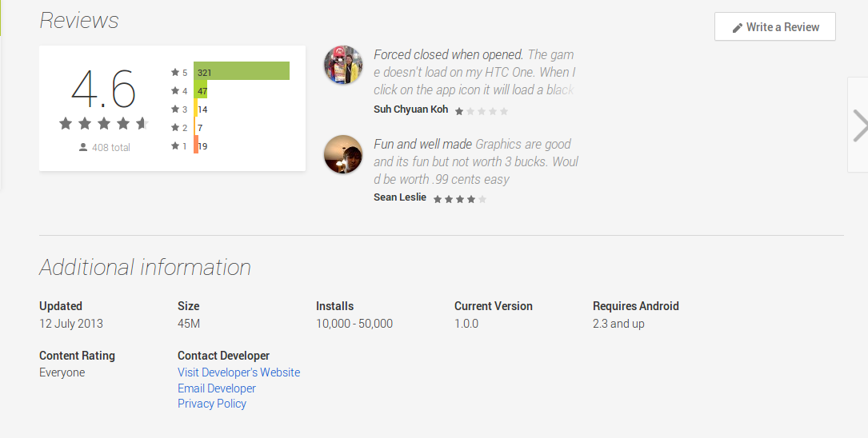Click the installs value 10,000 - 50,000

(354, 324)
